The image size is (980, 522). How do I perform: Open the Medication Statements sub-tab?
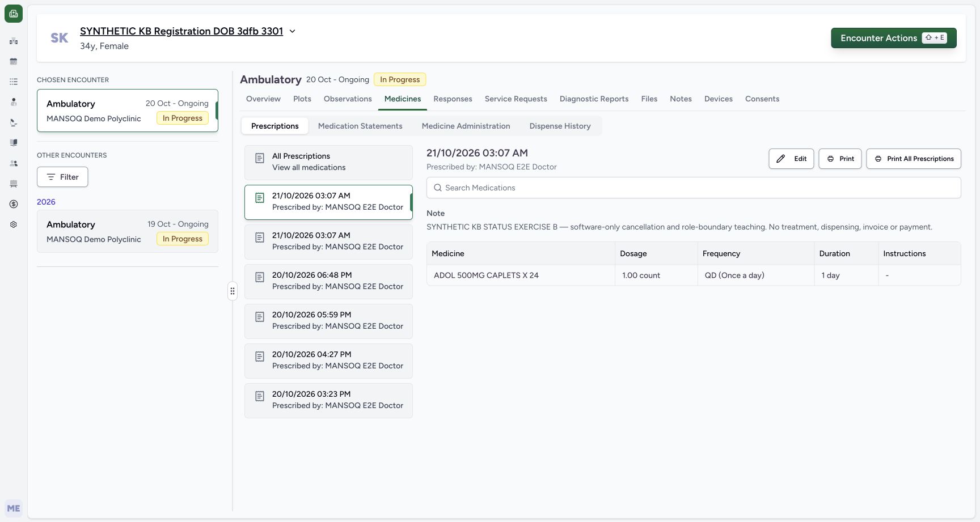(x=360, y=126)
